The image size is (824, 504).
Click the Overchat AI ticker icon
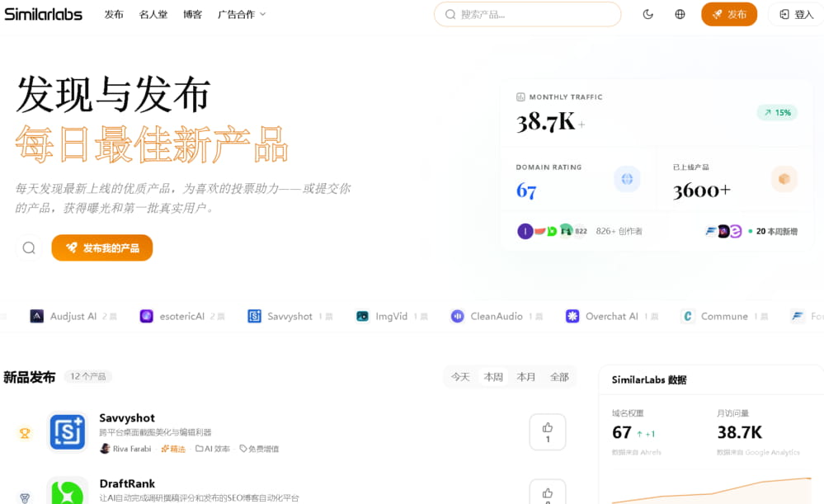click(572, 317)
